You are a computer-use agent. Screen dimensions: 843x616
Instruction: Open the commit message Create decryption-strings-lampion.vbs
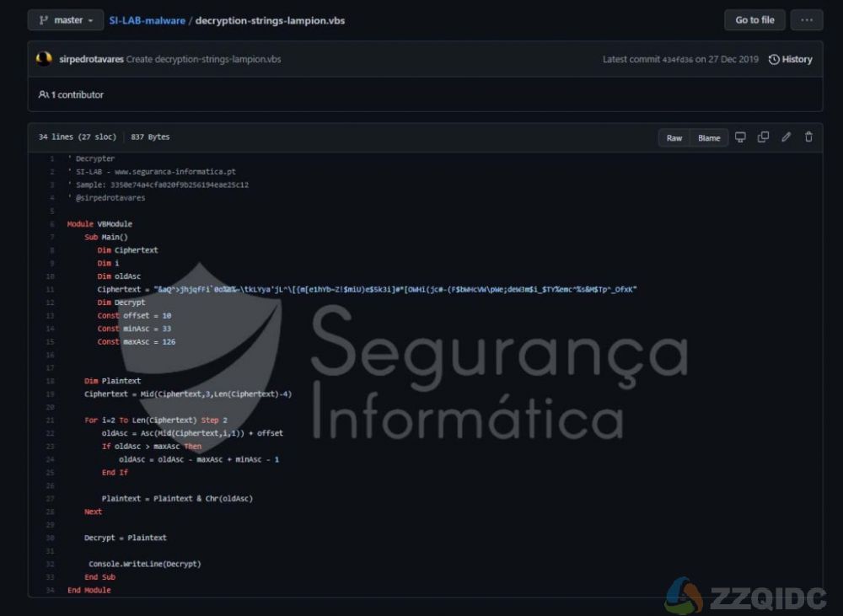coord(203,59)
